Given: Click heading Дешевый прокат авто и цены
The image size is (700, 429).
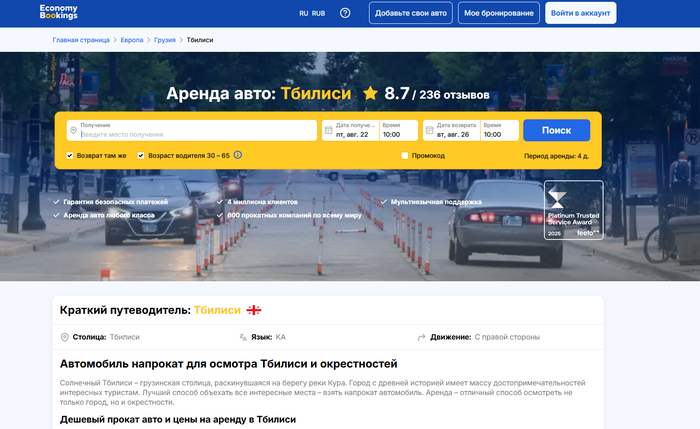Looking at the screenshot, I should tap(178, 419).
